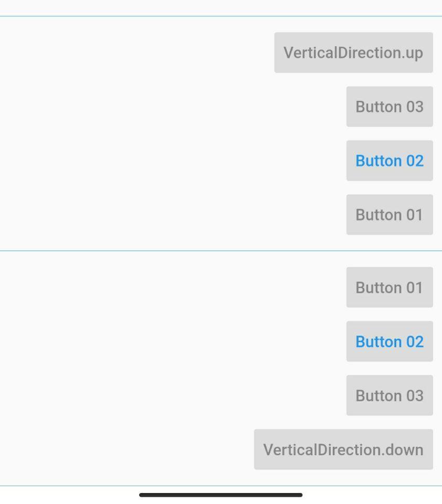Activate the highlighted Button 02 in the down-direction section

click(x=390, y=341)
